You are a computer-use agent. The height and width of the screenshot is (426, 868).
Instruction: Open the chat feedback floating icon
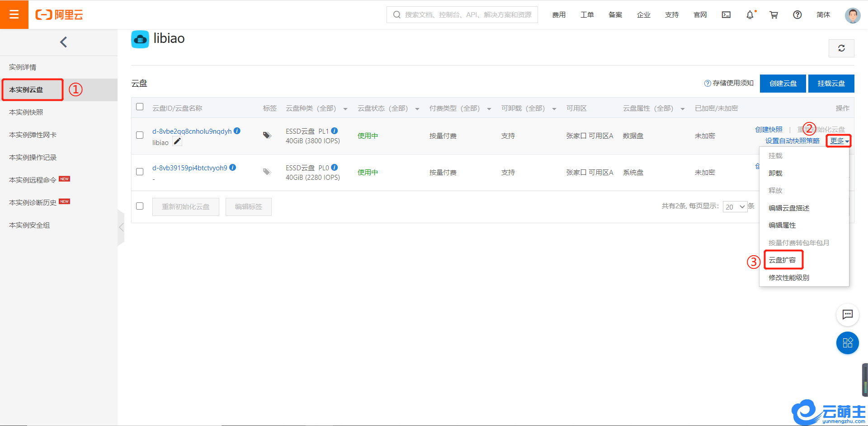(847, 314)
